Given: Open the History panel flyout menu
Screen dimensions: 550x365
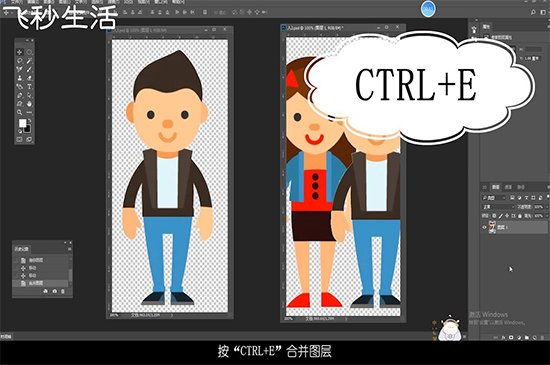Looking at the screenshot, I should (x=69, y=249).
